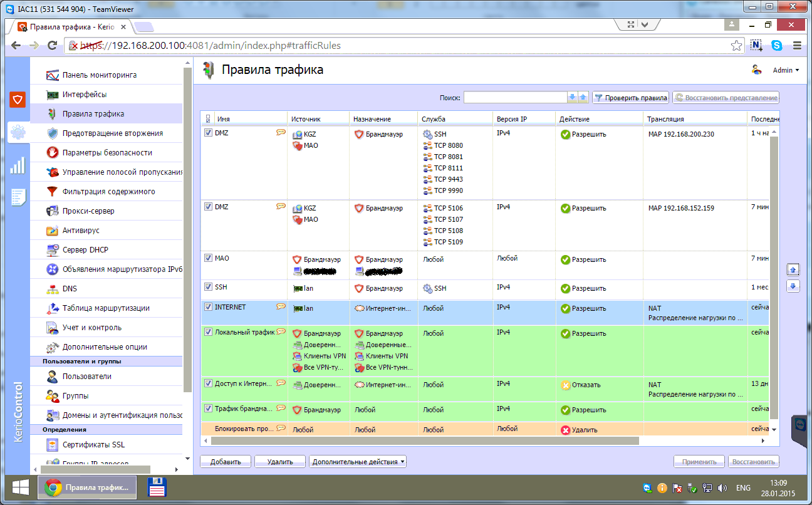Disable the INTERNET rule checkbox
812x505 pixels.
point(209,307)
